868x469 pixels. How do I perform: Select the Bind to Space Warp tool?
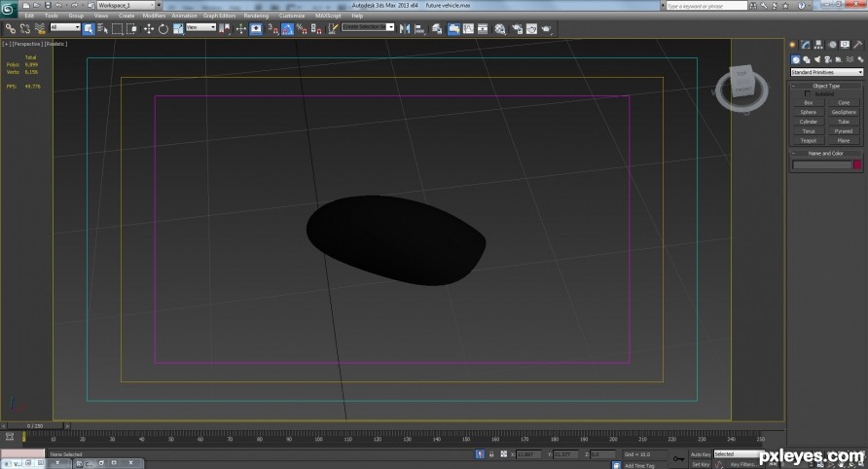(39, 29)
